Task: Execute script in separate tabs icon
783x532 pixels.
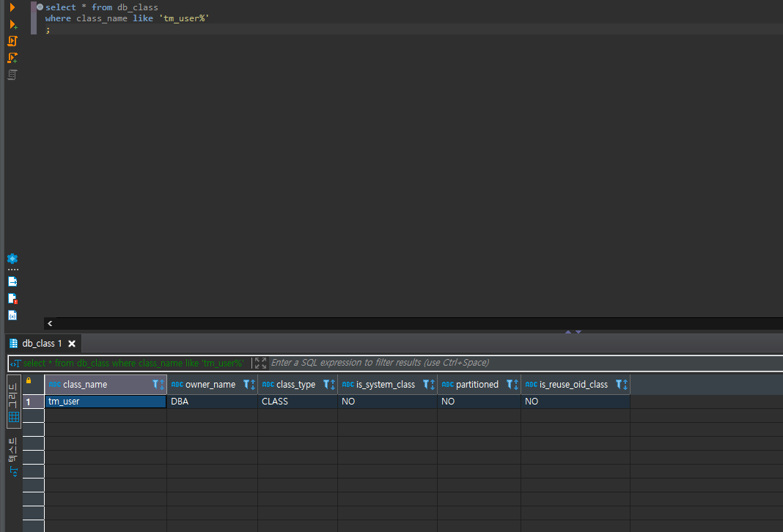Action: [x=12, y=58]
